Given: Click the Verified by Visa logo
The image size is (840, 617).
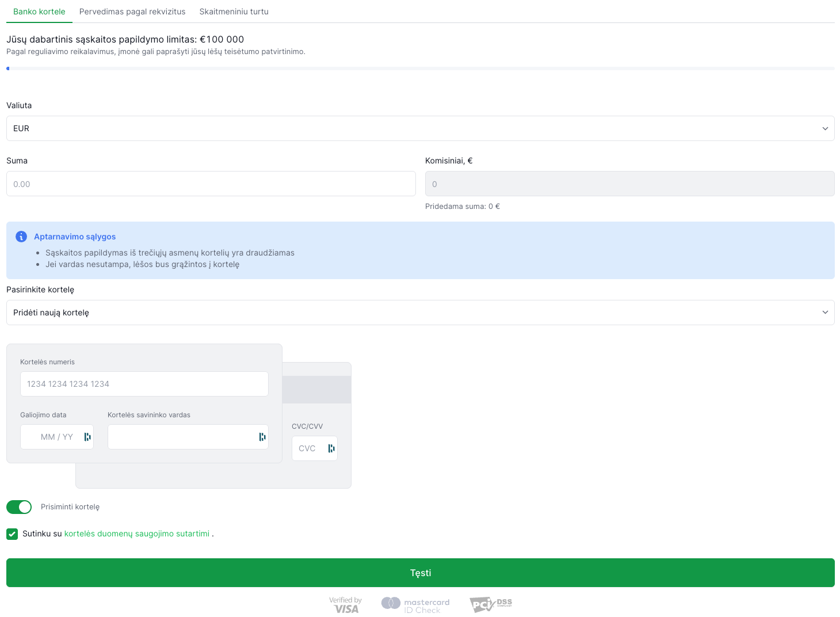Looking at the screenshot, I should (x=346, y=604).
